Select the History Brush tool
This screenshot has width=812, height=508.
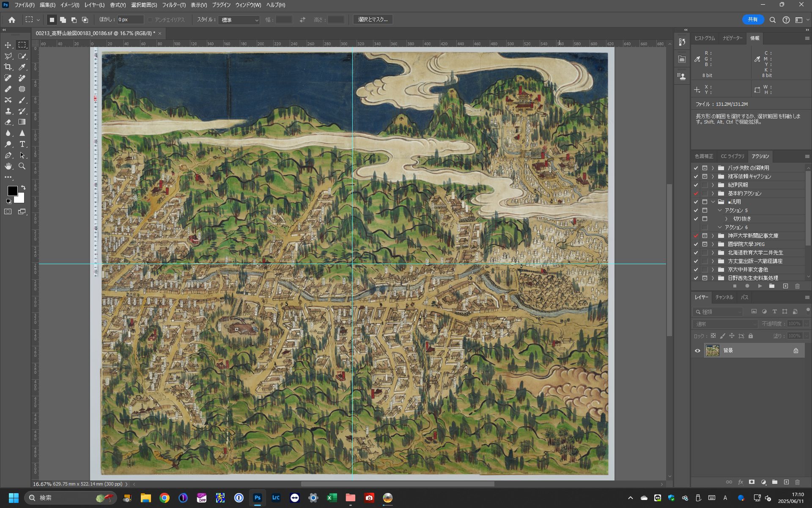(x=22, y=111)
